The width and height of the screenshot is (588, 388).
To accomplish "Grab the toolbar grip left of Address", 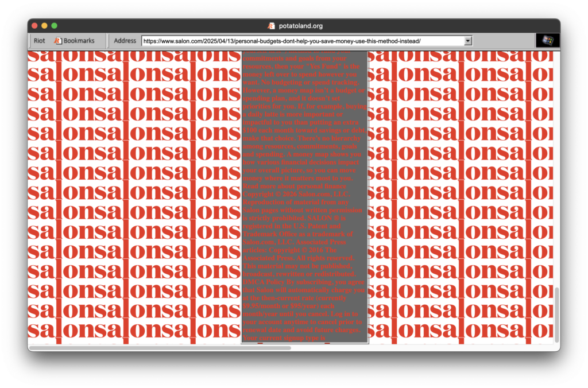I will tap(109, 41).
